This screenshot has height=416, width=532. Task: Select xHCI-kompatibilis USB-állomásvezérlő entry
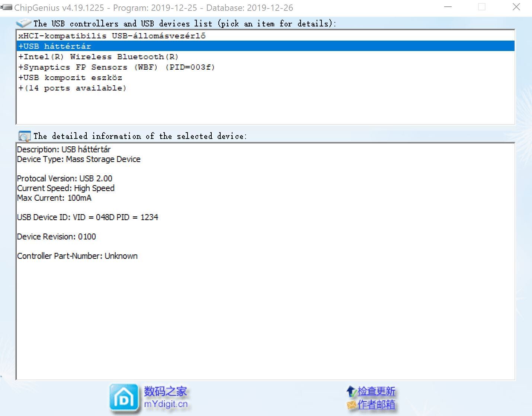click(266, 36)
